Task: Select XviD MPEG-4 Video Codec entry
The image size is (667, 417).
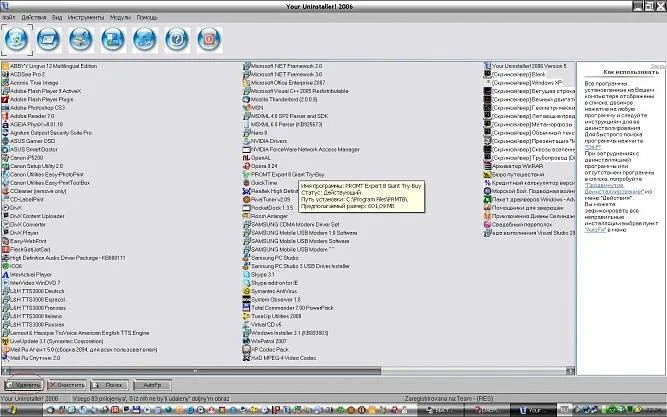Action: pyautogui.click(x=279, y=358)
